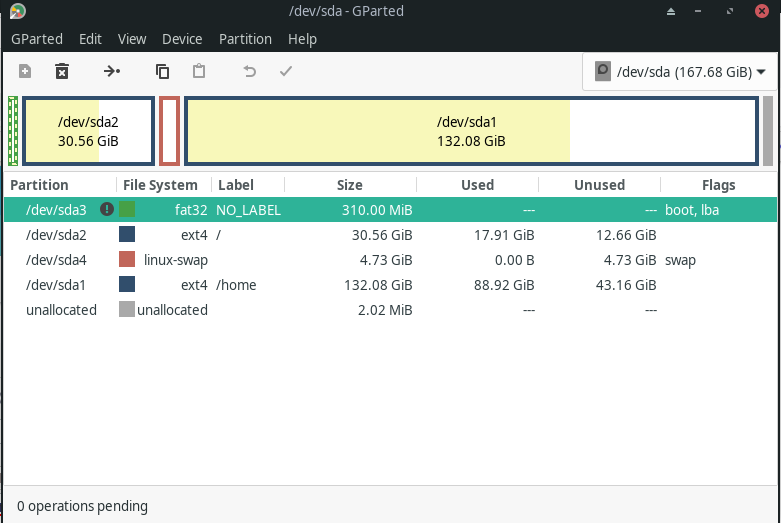Click the blue ext4 swatch for /dev/sda1
The width and height of the screenshot is (781, 523).
127,284
